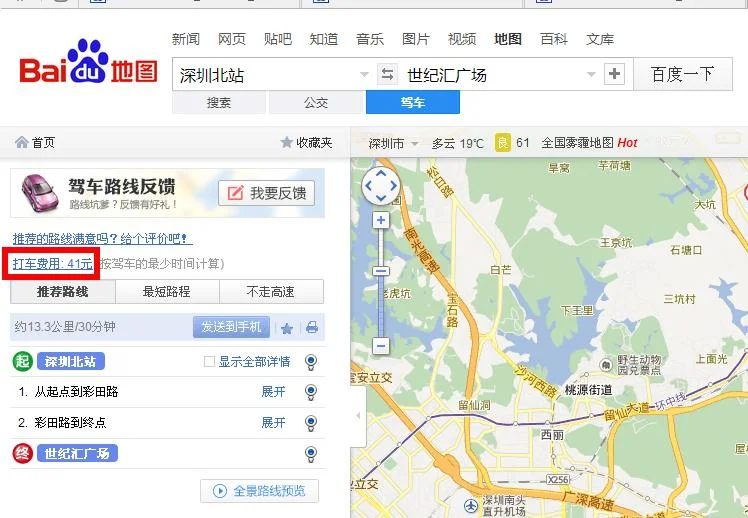Select the 不走高速 route option

271,291
